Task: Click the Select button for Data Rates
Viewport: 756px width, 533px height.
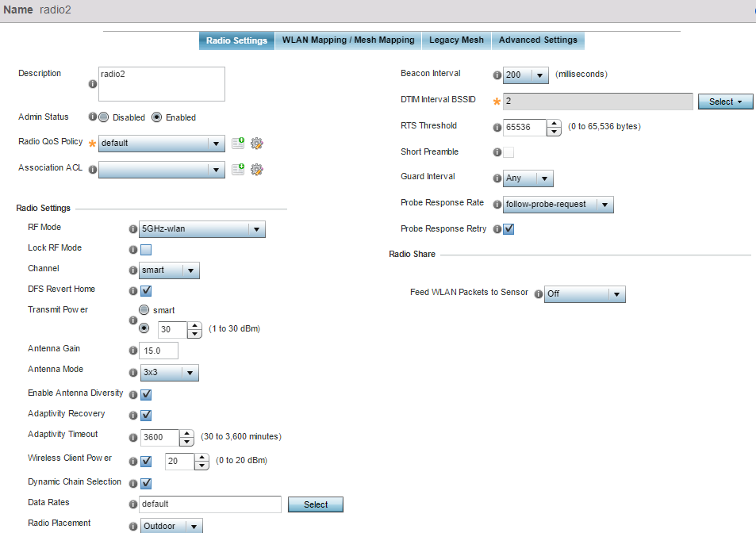Action: point(315,504)
